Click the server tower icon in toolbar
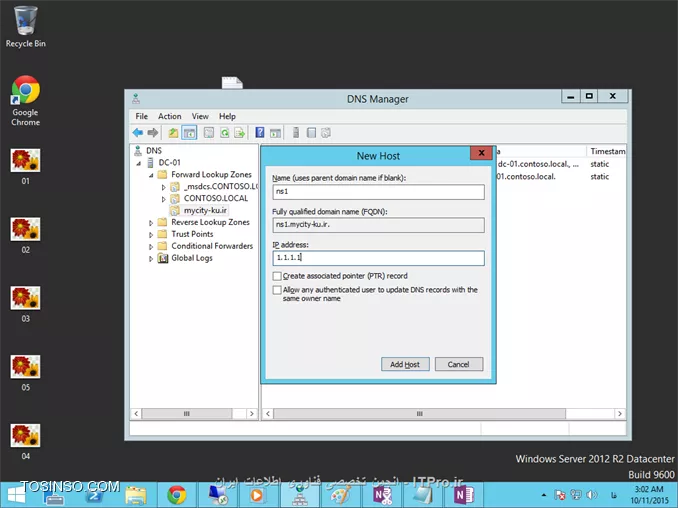Screen dimensions: 678x508 pos(296,132)
